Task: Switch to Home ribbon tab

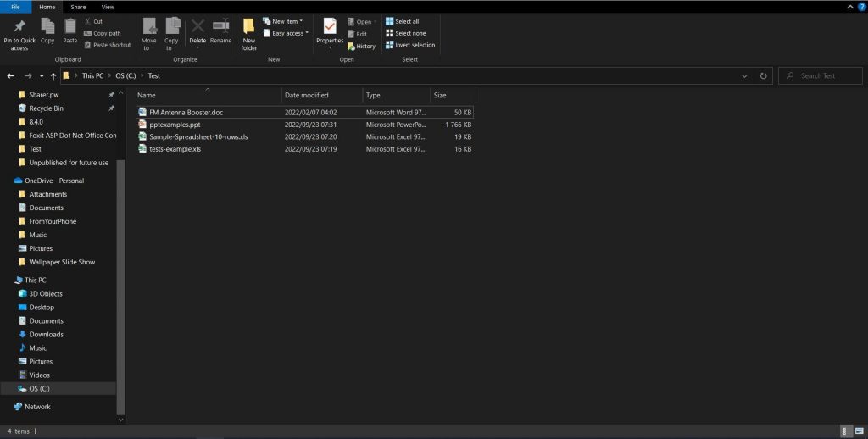Action: point(47,7)
